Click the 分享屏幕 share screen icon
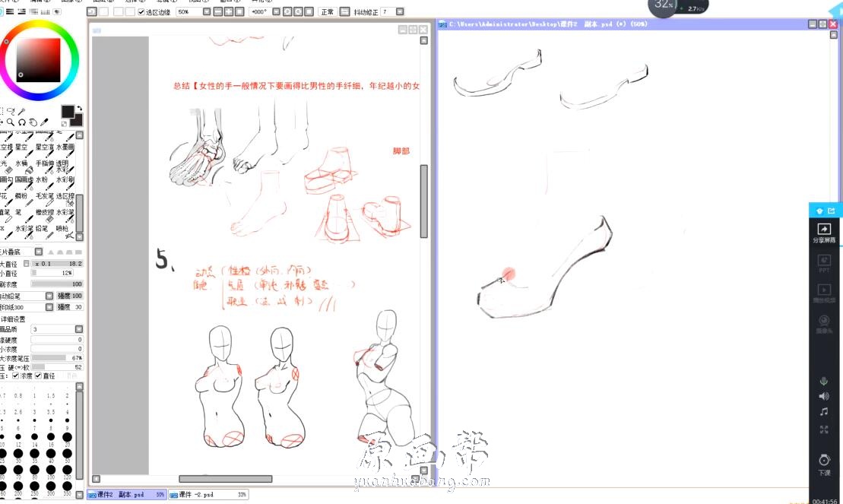 click(824, 233)
